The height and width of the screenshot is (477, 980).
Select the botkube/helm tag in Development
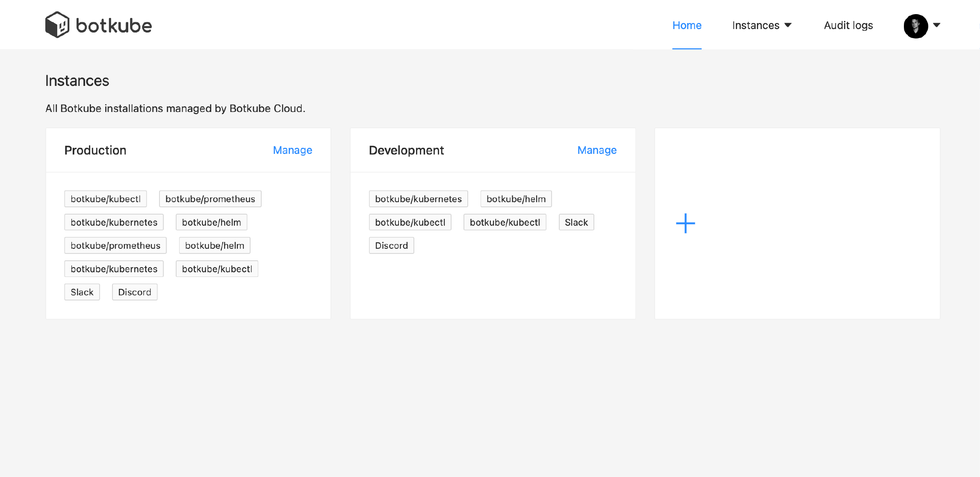[516, 198]
